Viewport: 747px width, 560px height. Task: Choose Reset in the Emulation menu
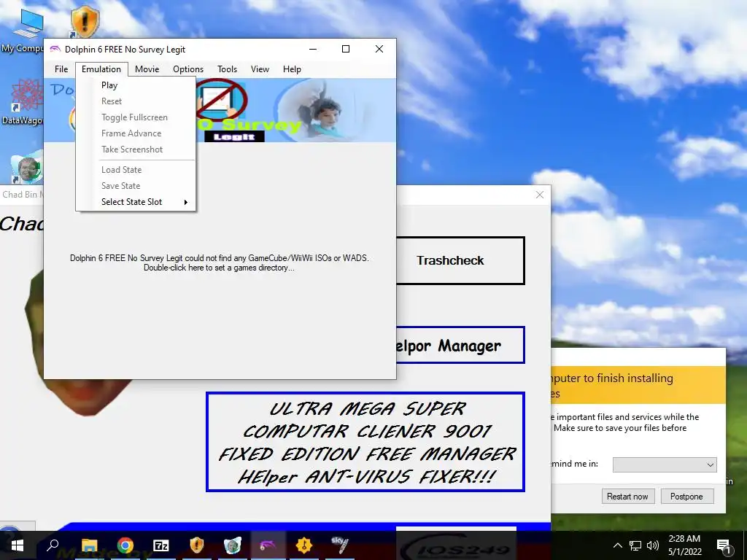pyautogui.click(x=136, y=101)
